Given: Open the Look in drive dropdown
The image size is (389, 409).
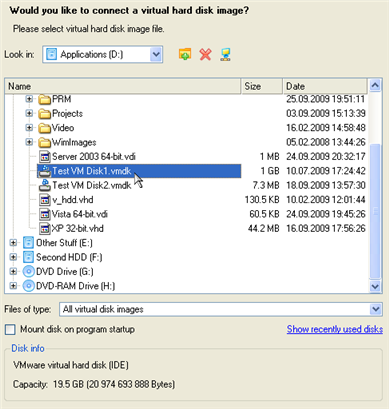Looking at the screenshot, I should click(156, 54).
